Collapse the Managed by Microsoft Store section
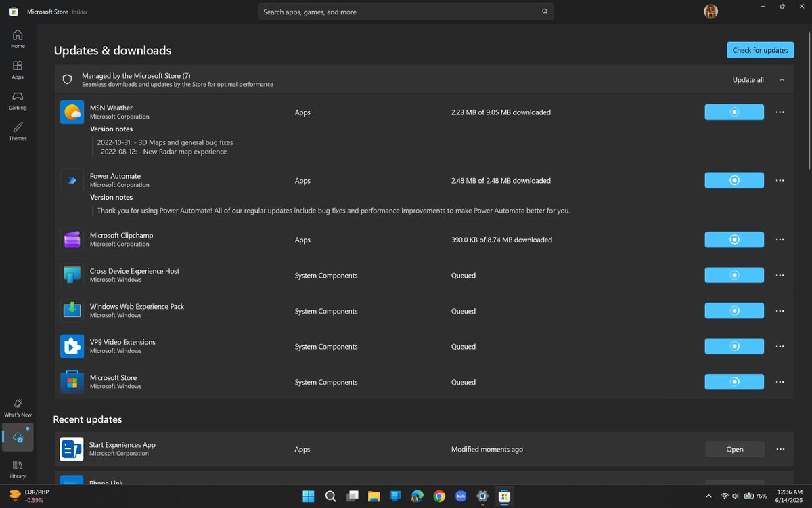The image size is (812, 508). tap(782, 79)
